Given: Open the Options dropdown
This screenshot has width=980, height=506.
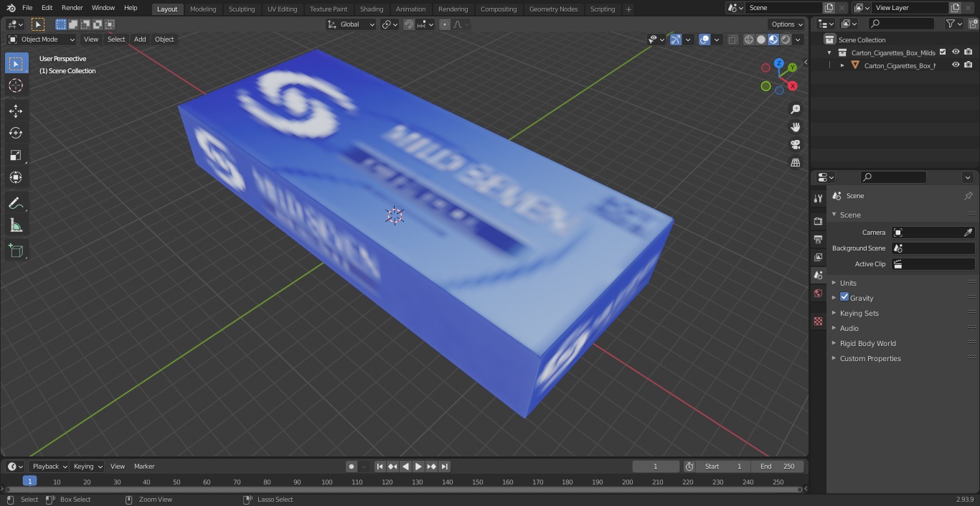Looking at the screenshot, I should click(788, 24).
